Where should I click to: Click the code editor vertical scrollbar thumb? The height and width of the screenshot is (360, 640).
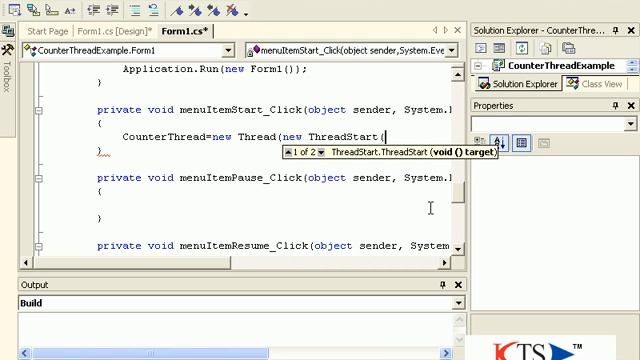(x=458, y=191)
